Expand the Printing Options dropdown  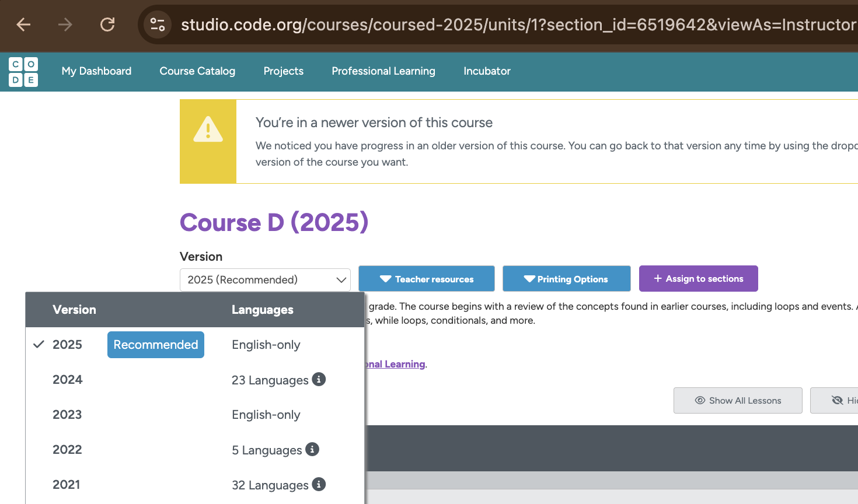tap(567, 279)
